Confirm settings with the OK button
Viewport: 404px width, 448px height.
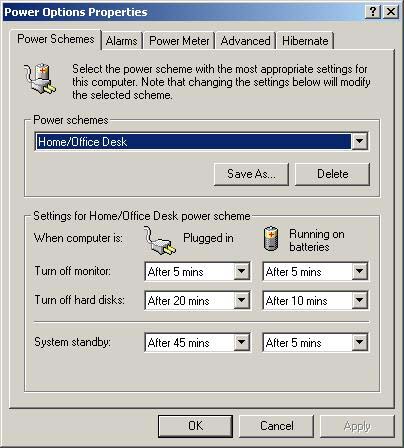[195, 426]
